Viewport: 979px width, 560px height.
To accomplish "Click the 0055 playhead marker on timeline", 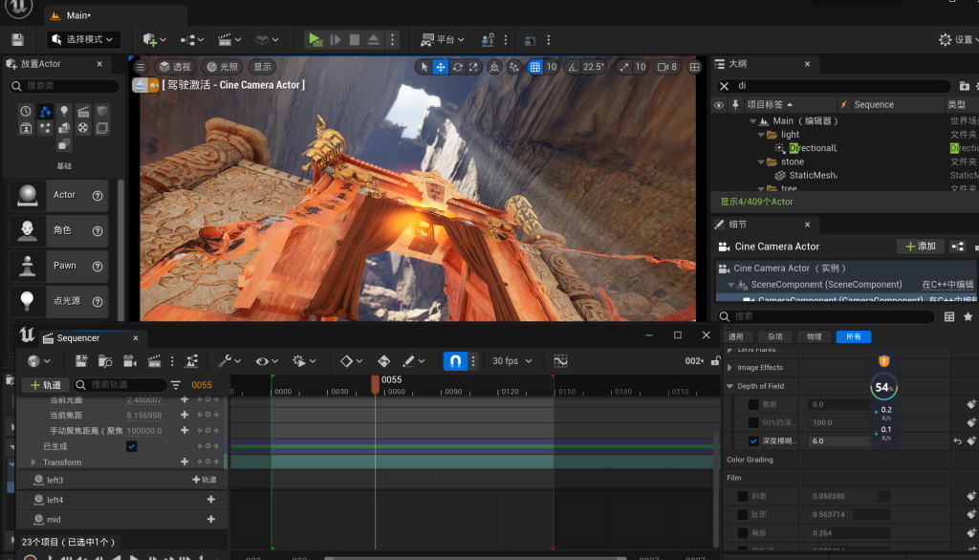I will point(375,383).
